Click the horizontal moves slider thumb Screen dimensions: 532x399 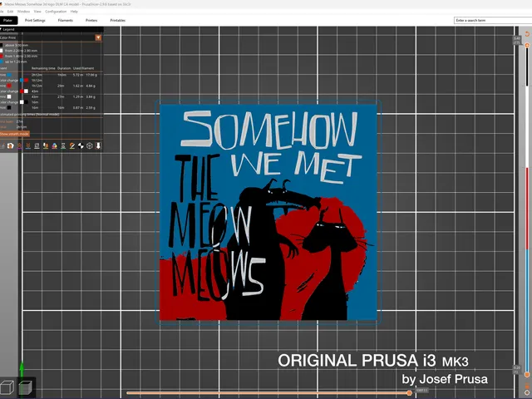(410, 393)
